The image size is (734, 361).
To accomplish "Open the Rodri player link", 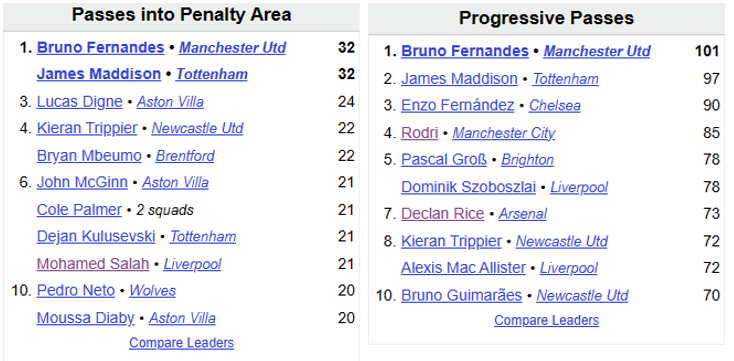I will [x=419, y=133].
